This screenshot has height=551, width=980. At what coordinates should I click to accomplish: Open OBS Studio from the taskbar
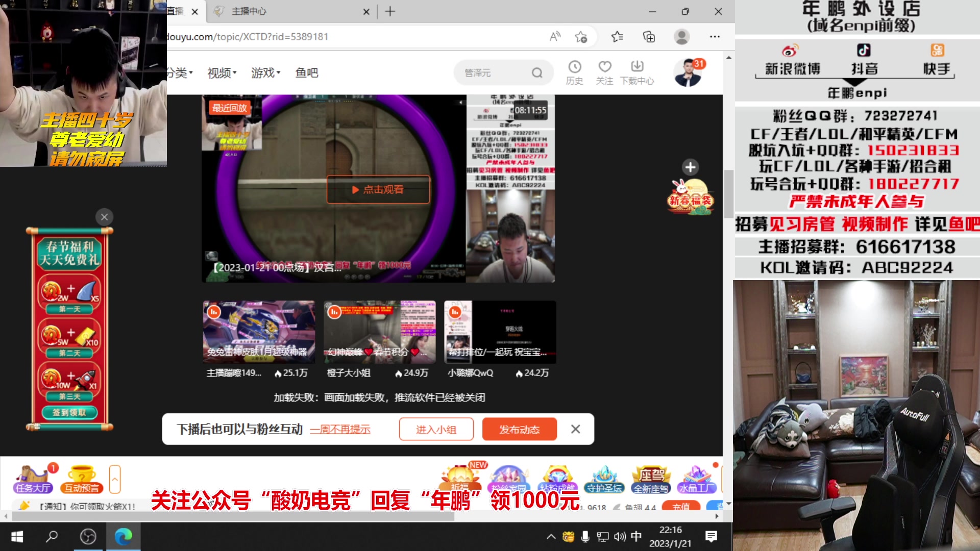[x=88, y=537]
